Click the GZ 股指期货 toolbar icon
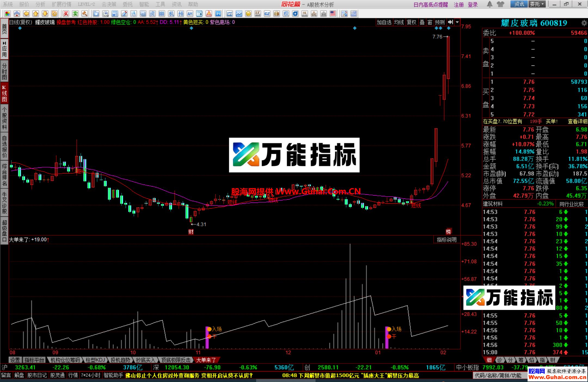Screen dimensions: 588x382 [x=267, y=14]
